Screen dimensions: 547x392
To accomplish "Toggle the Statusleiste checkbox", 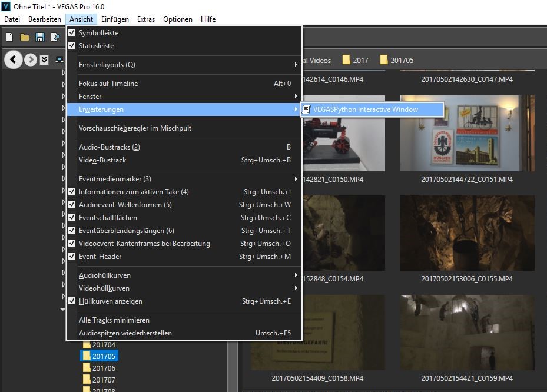I will [96, 46].
